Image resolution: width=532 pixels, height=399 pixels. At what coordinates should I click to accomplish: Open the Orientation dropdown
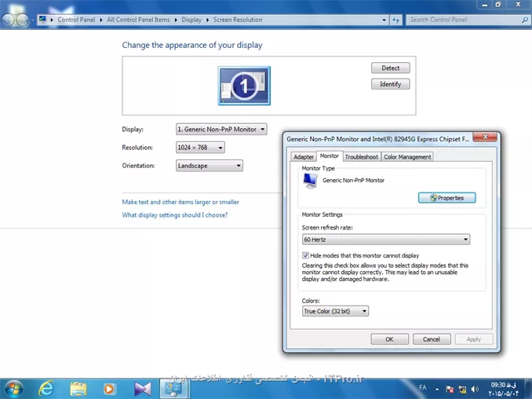[x=210, y=166]
